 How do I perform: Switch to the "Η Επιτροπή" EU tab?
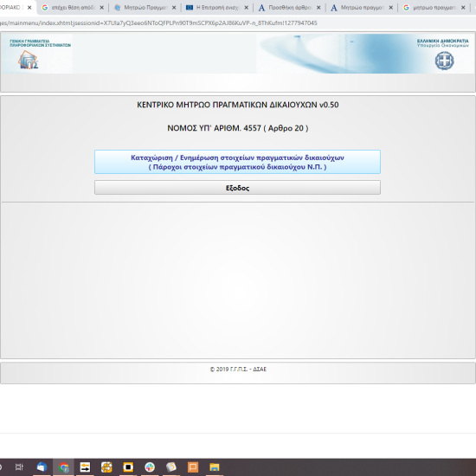click(217, 8)
